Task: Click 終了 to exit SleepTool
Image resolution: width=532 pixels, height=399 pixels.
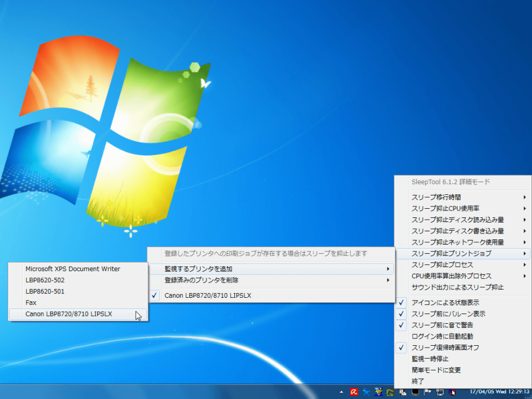Action: click(463, 381)
